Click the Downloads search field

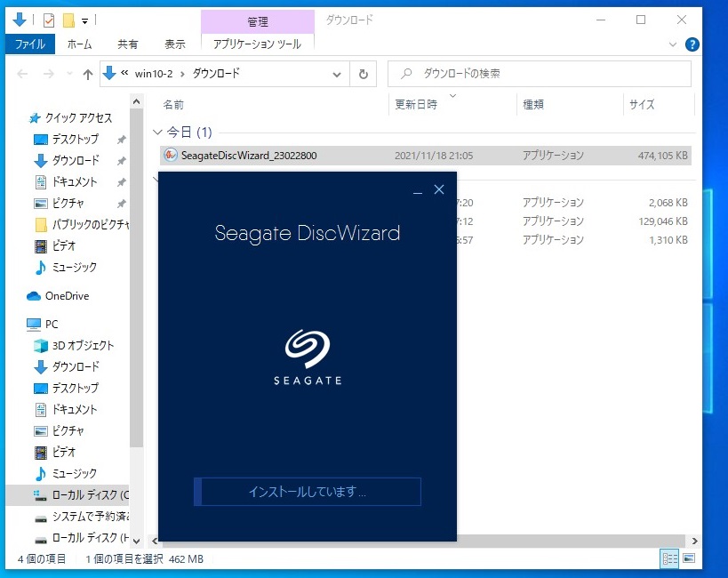(540, 74)
